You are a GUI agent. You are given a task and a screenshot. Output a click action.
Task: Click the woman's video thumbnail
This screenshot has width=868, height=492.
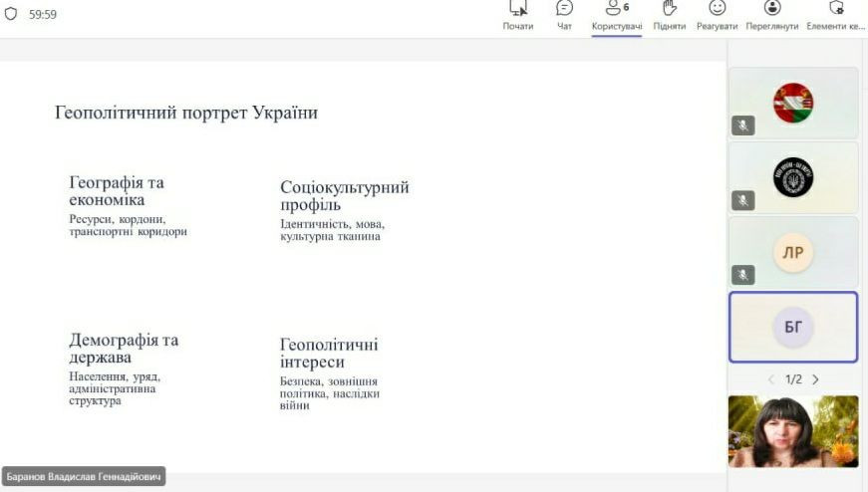(793, 431)
